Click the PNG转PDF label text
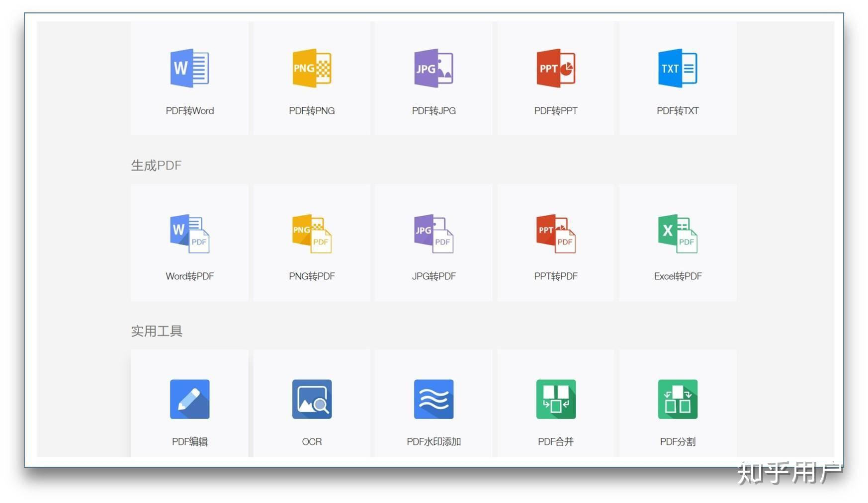This screenshot has width=868, height=503. click(312, 276)
